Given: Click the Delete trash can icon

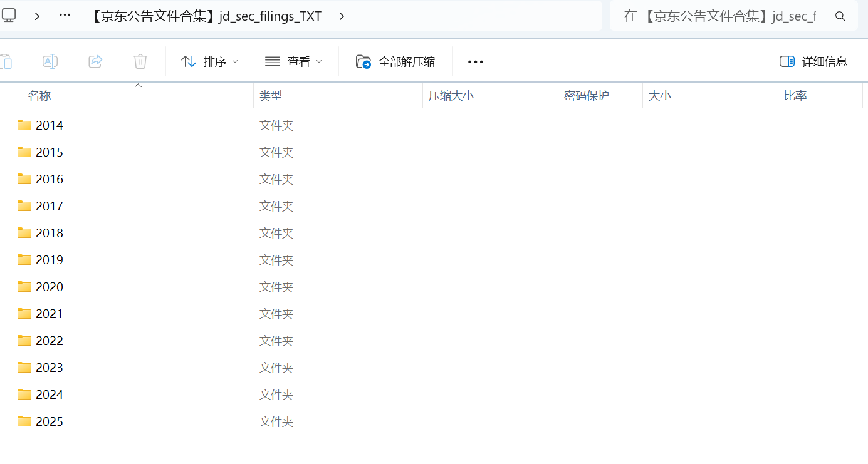Looking at the screenshot, I should tap(140, 61).
